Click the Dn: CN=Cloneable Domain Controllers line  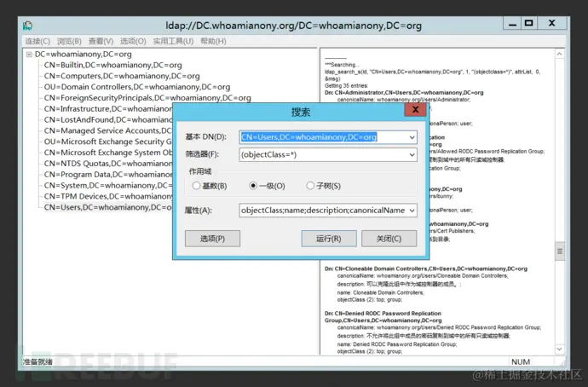(x=426, y=269)
